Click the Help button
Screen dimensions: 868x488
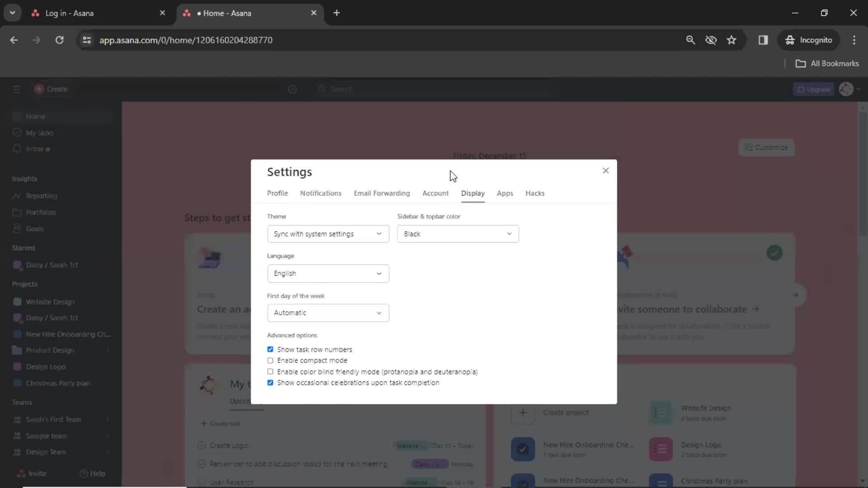click(x=92, y=473)
